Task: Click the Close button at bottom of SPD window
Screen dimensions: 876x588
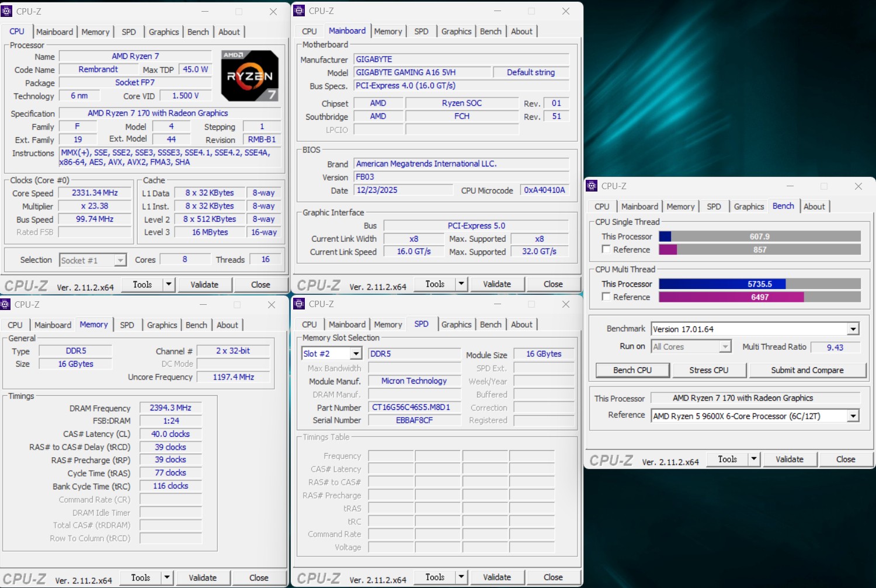Action: (553, 577)
